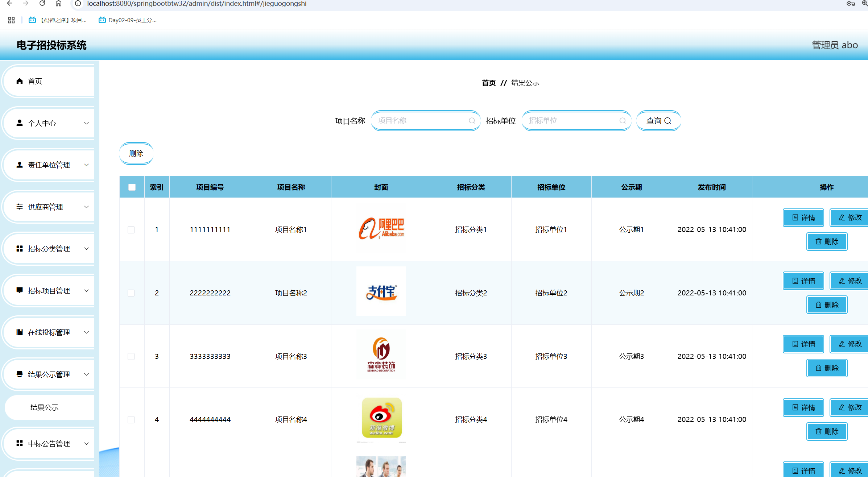Viewport: 868px width, 477px height.
Task: Click the house icon beside 首页
Action: pyautogui.click(x=20, y=81)
